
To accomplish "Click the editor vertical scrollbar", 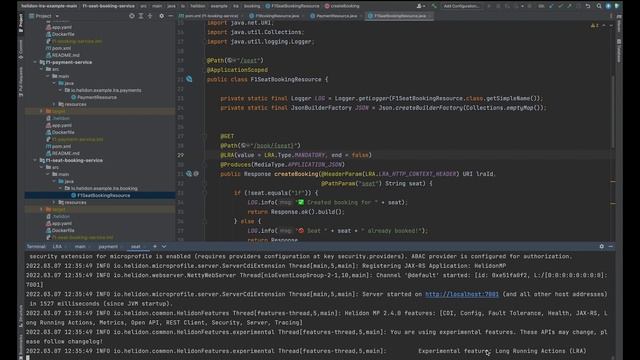I will [x=613, y=111].
